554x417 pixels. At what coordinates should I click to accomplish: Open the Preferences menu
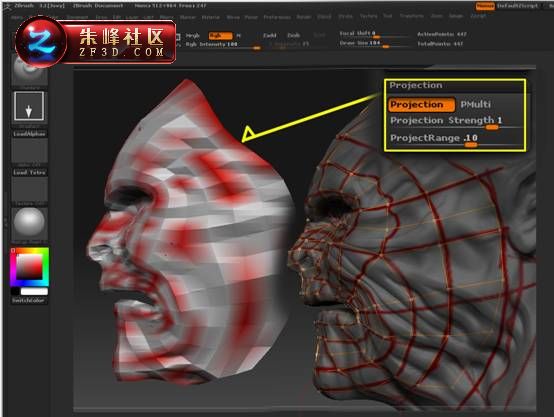277,17
